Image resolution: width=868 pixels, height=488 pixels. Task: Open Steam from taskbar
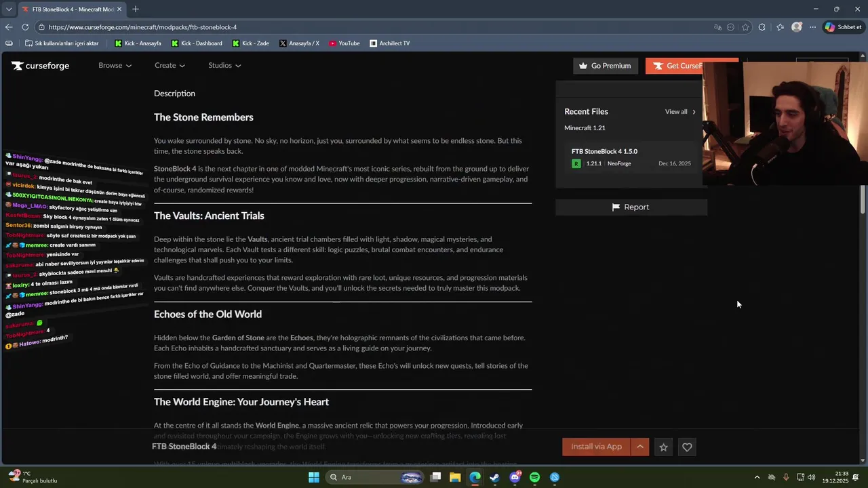[495, 477]
